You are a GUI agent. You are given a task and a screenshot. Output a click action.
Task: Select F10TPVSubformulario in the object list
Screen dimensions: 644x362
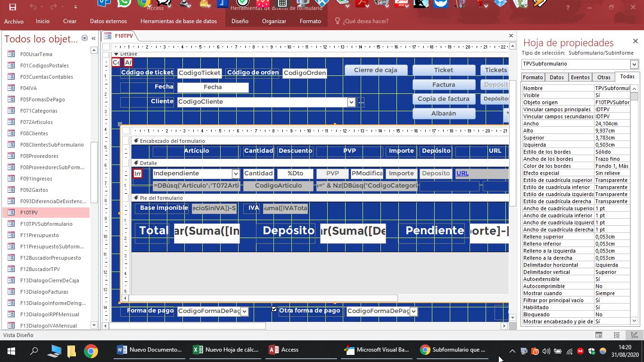(46, 224)
